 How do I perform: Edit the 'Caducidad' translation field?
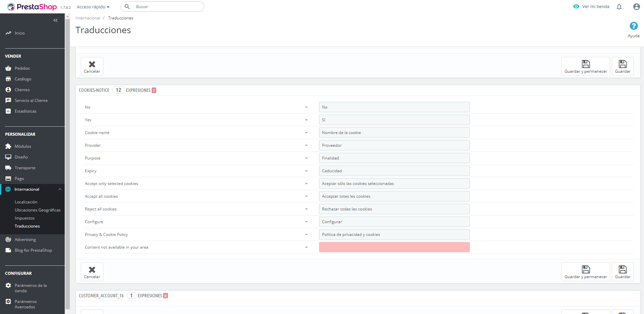[x=394, y=171]
